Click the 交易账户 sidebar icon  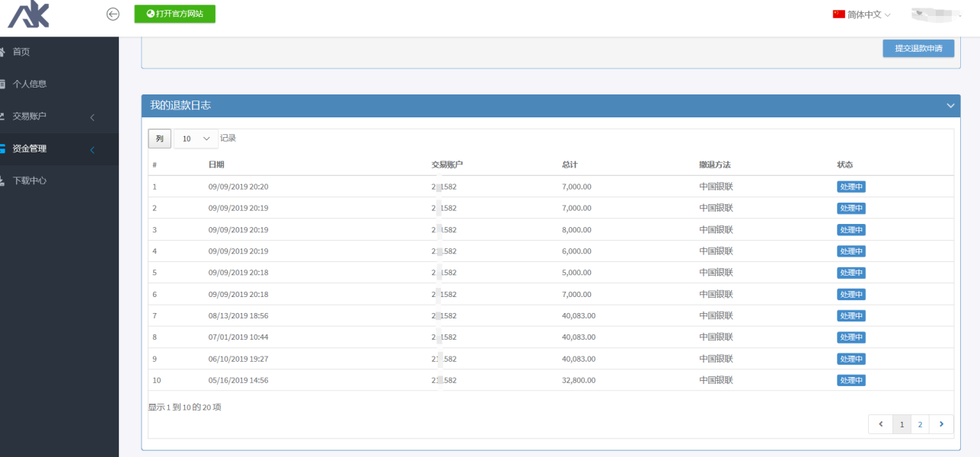(2, 117)
